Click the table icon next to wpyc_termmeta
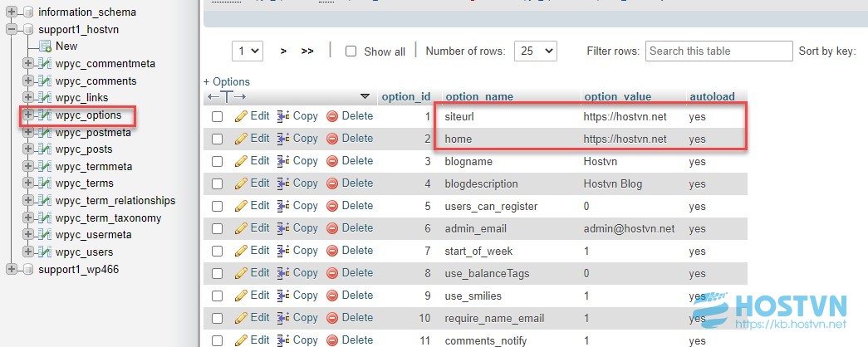The width and height of the screenshot is (868, 347). (x=45, y=167)
